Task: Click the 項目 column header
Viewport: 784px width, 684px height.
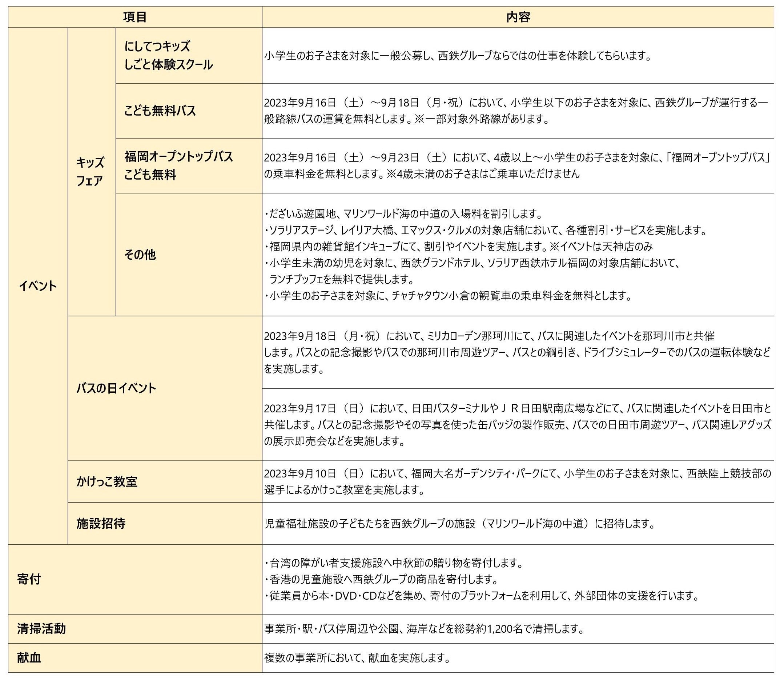Action: (135, 17)
